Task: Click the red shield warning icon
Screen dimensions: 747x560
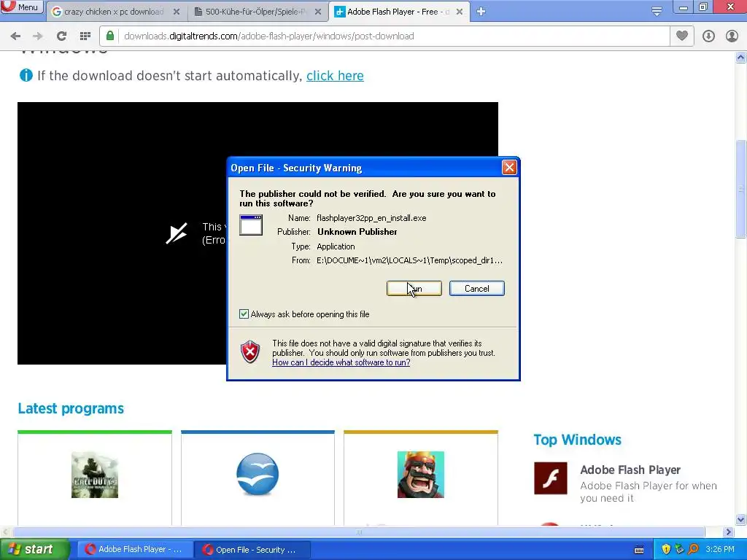Action: click(251, 352)
